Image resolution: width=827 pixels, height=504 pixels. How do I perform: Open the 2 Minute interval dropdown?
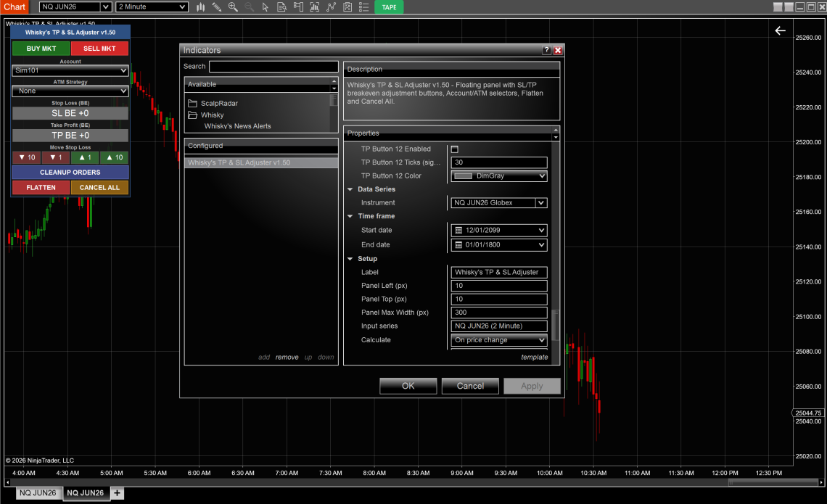(x=152, y=7)
